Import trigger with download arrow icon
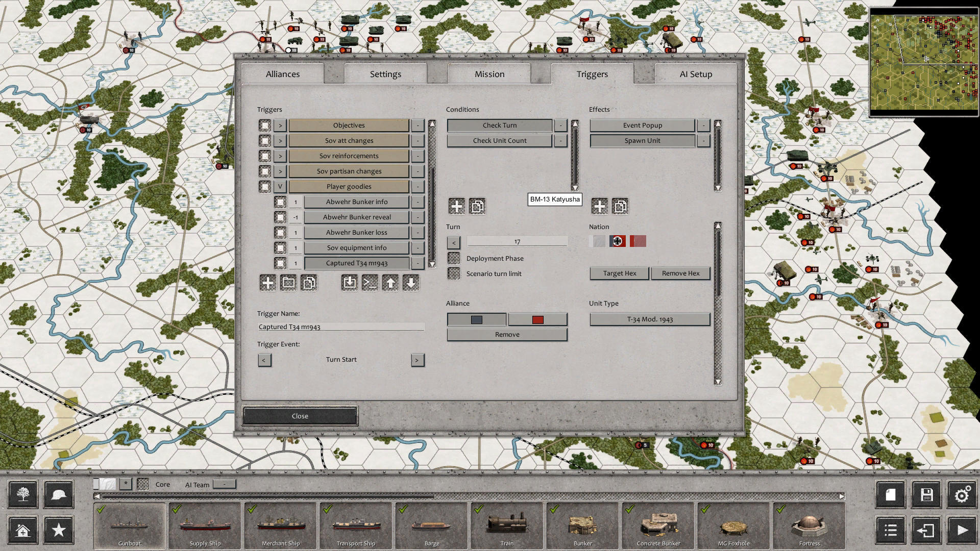The height and width of the screenshot is (551, 980). [350, 283]
